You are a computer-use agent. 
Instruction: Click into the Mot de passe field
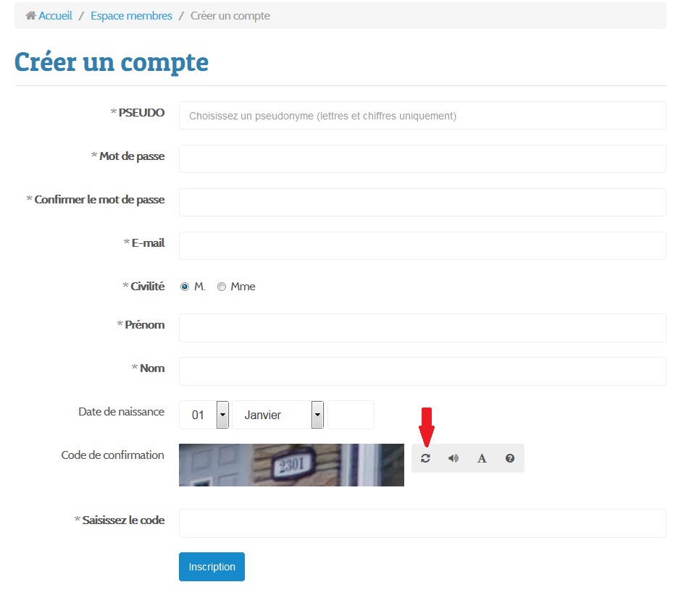click(x=422, y=159)
